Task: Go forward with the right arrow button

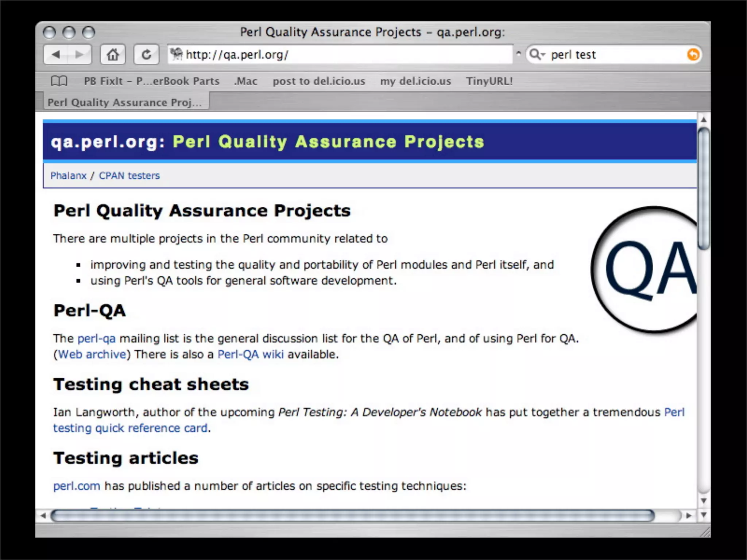Action: pyautogui.click(x=79, y=55)
